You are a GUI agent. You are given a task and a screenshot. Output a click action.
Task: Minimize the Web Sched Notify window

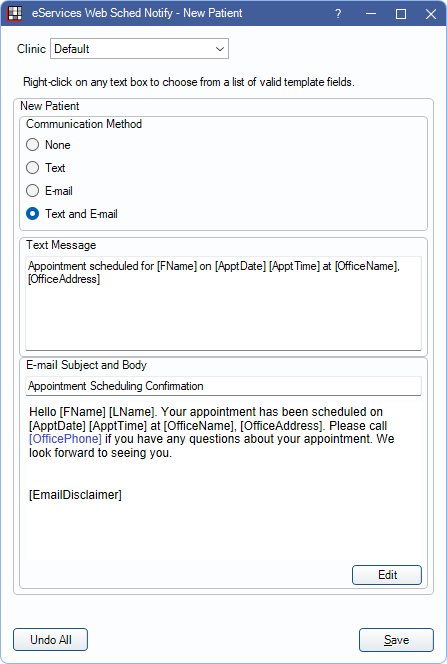tap(371, 14)
